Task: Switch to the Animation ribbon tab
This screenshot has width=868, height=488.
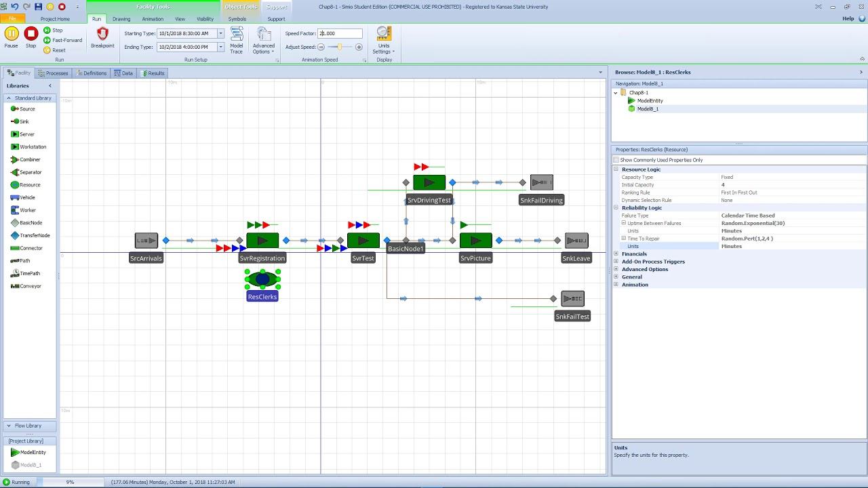Action: pos(153,19)
